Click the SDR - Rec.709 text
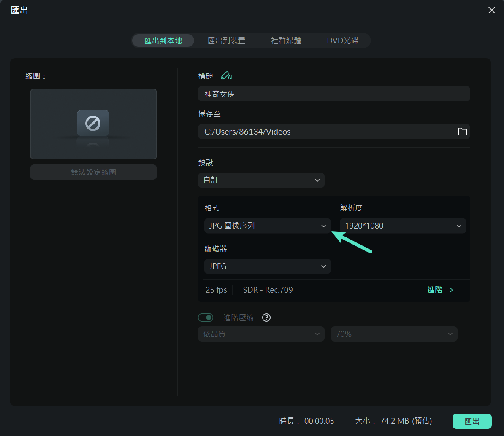The width and height of the screenshot is (504, 436). coord(268,290)
